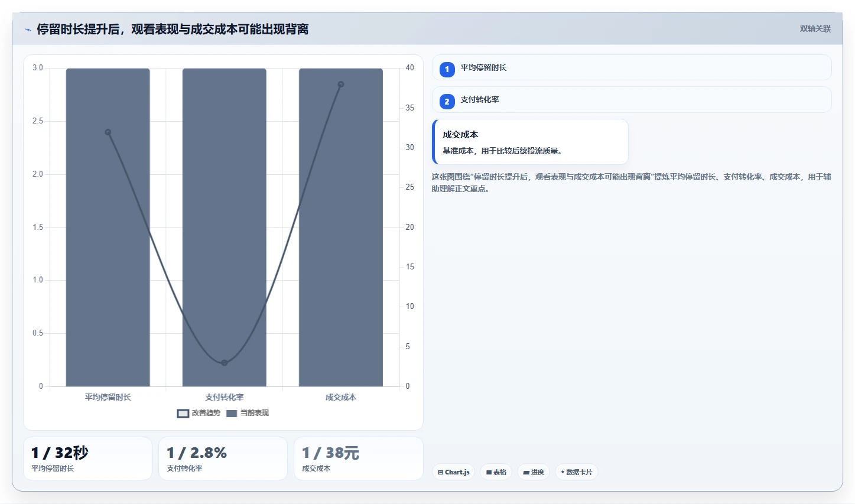This screenshot has height=504, width=855.
Task: Click the 1 / 38元 metric card
Action: [x=359, y=459]
